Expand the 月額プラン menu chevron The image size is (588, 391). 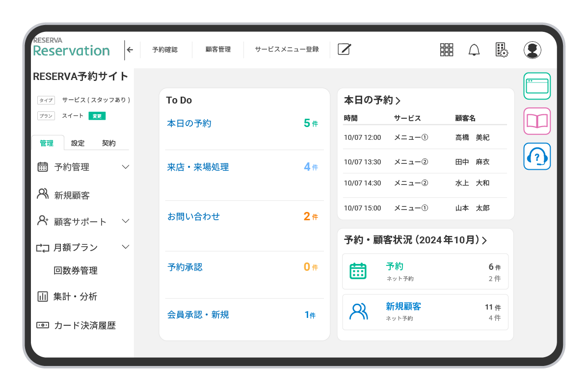click(x=125, y=247)
